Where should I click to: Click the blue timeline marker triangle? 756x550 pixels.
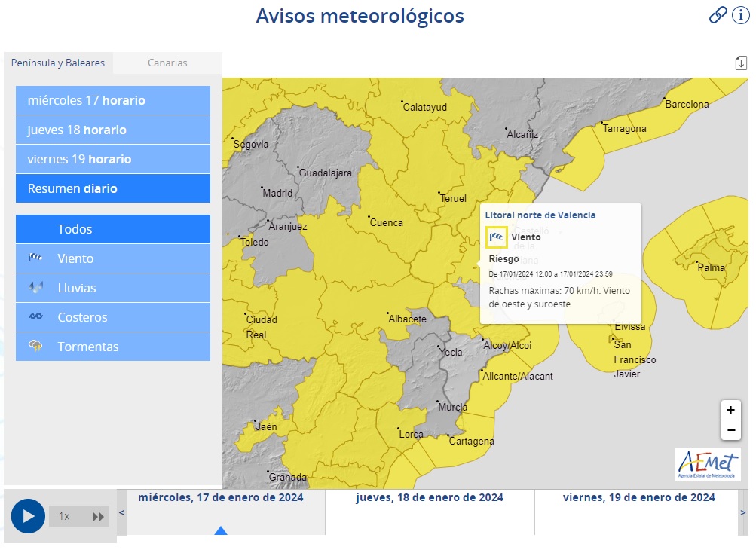[220, 530]
